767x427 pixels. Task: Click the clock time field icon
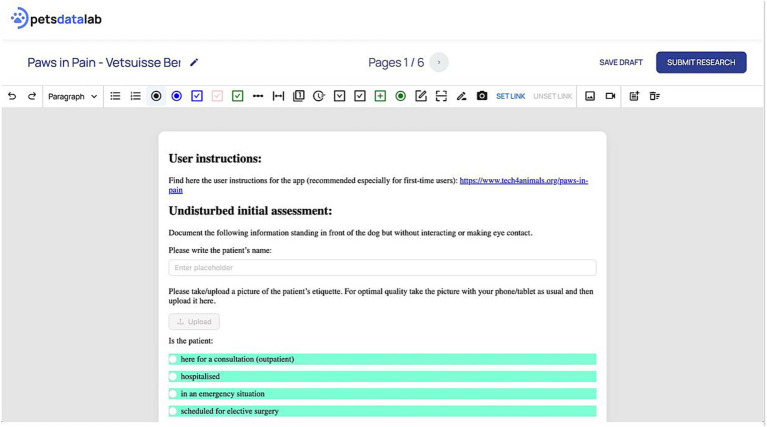pyautogui.click(x=319, y=96)
